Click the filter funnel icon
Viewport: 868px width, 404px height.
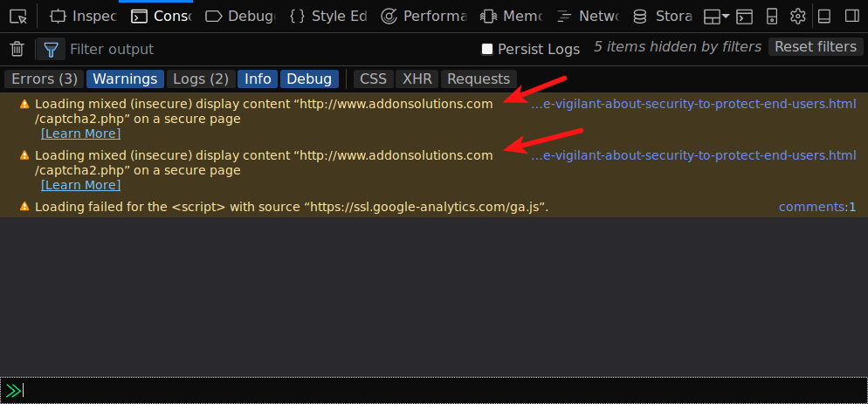click(52, 49)
